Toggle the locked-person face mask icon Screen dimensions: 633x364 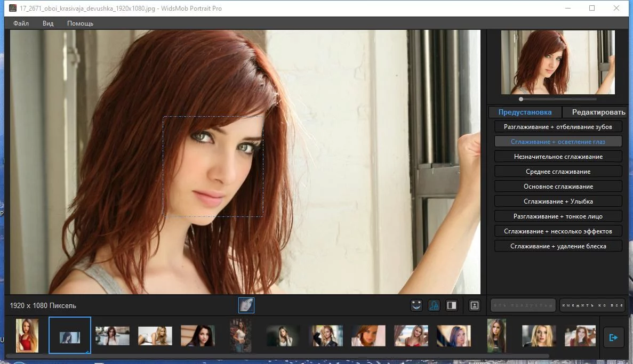[x=434, y=305]
